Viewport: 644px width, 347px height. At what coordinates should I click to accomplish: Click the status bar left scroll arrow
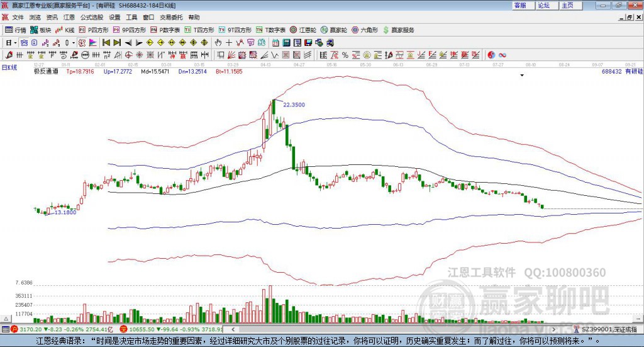[x=233, y=329]
